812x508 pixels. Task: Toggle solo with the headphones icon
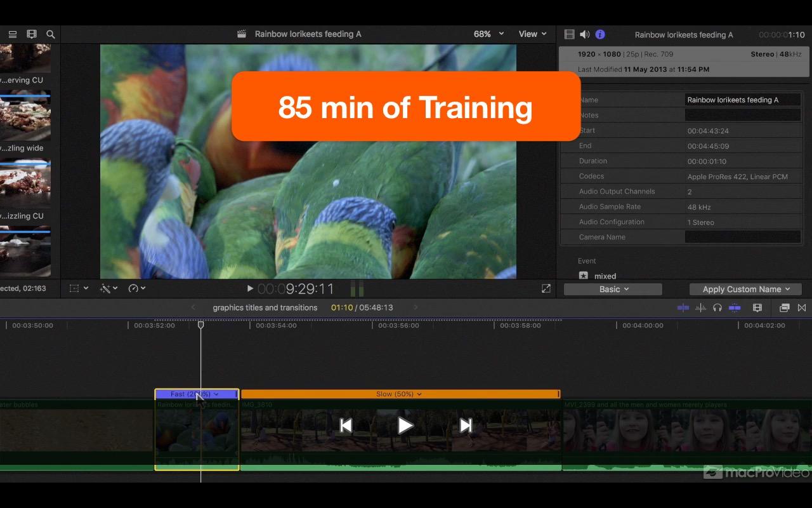pos(717,307)
